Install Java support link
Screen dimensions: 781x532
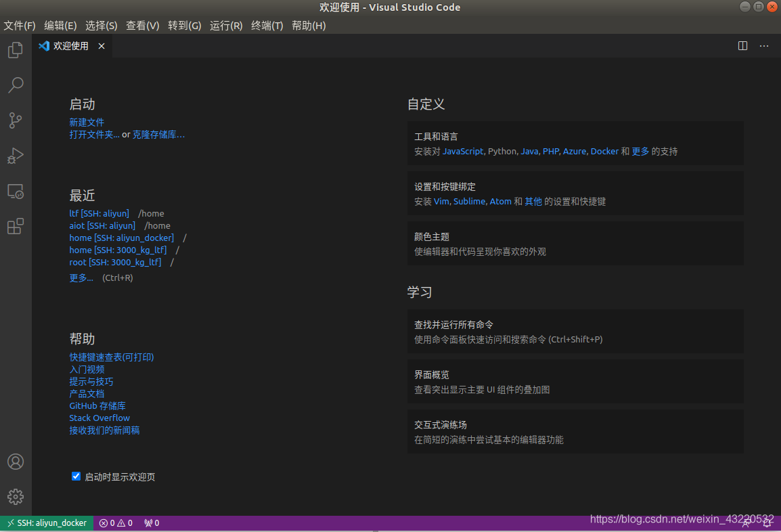(529, 151)
